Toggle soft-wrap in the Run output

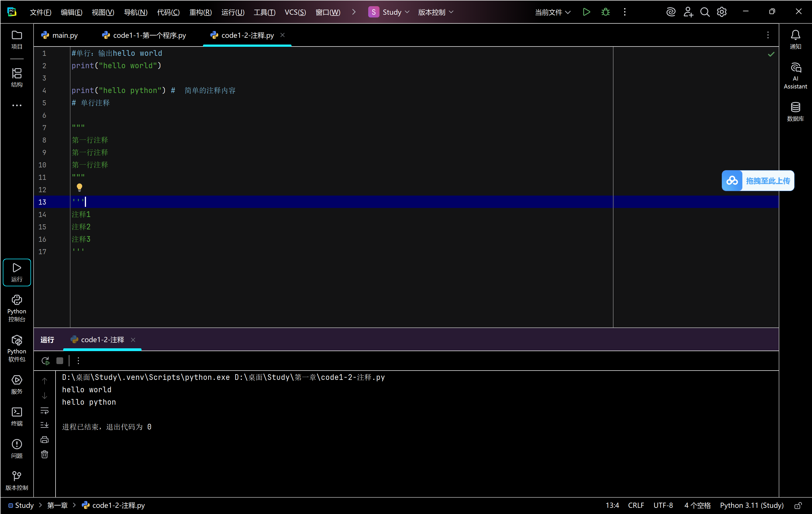[x=45, y=411]
